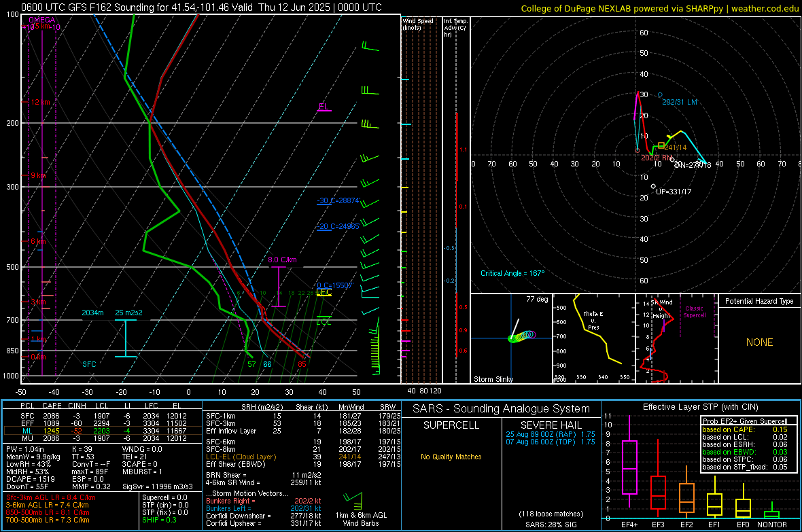Click the surface dewpoint value 57

click(251, 364)
